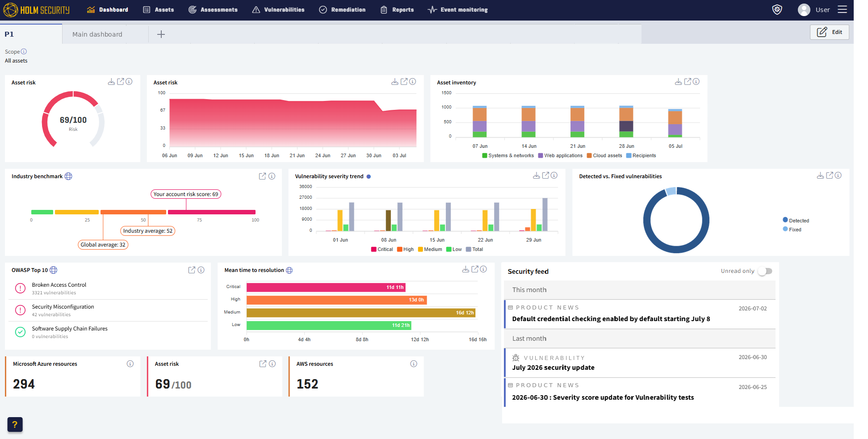Open Asset risk trend chart externally
This screenshot has width=868, height=439.
point(404,82)
